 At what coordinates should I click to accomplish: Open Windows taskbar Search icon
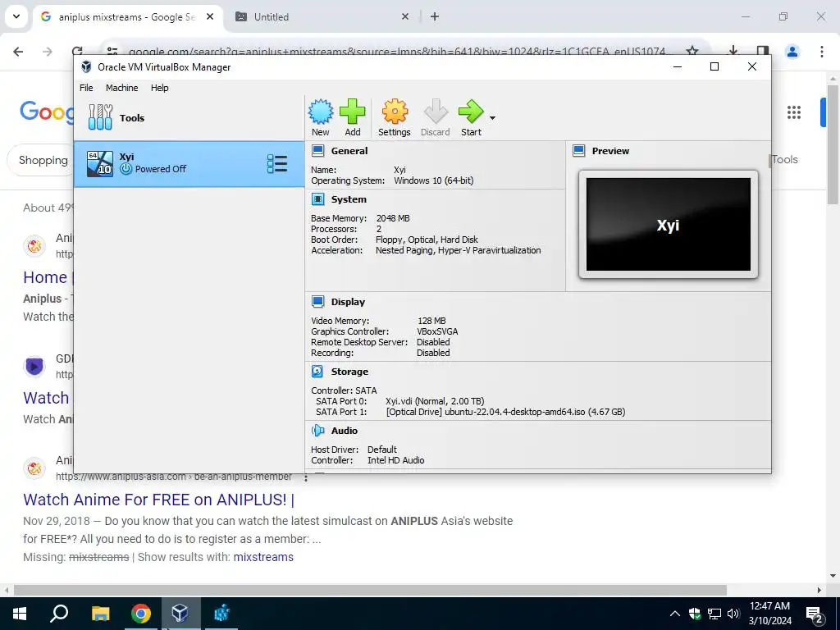tap(59, 614)
